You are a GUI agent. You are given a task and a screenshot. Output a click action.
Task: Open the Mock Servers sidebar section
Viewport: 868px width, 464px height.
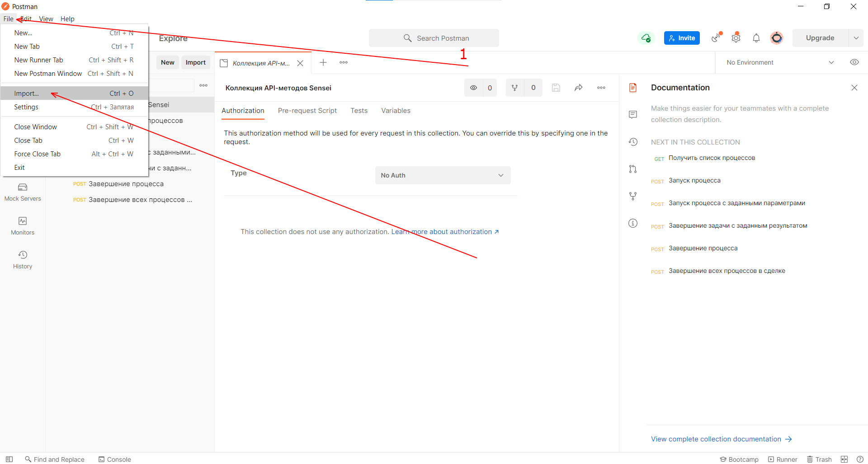[23, 192]
